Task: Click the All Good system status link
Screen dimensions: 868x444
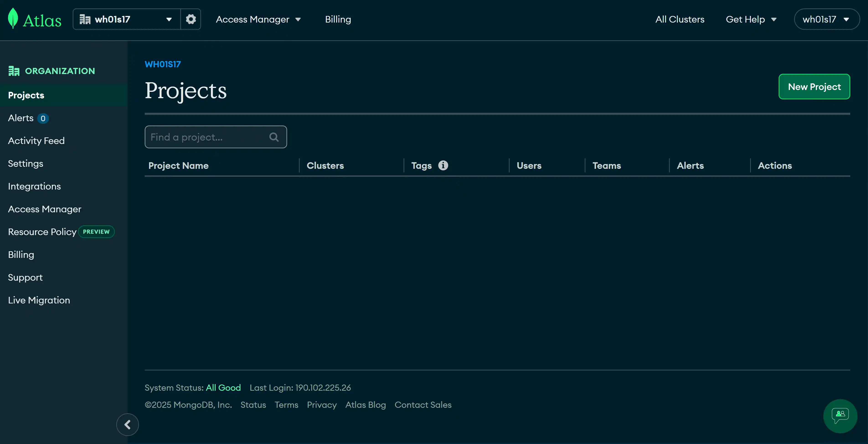Action: [223, 388]
